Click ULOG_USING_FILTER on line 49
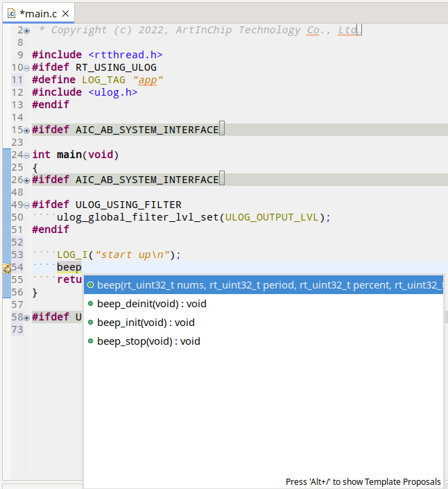This screenshot has height=489, width=448. tap(128, 205)
